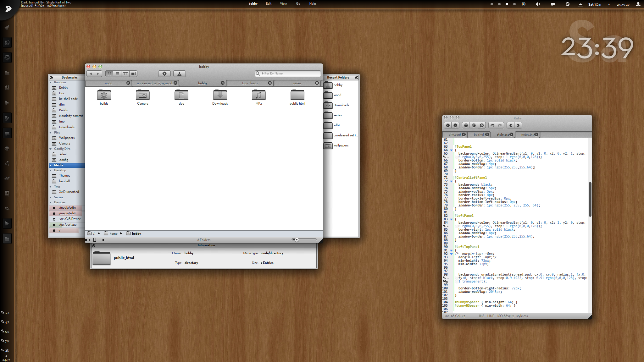Screen dimensions: 644x362
Task: Fold the #CentralLeftPanel block at line 72
Action: coord(451,181)
